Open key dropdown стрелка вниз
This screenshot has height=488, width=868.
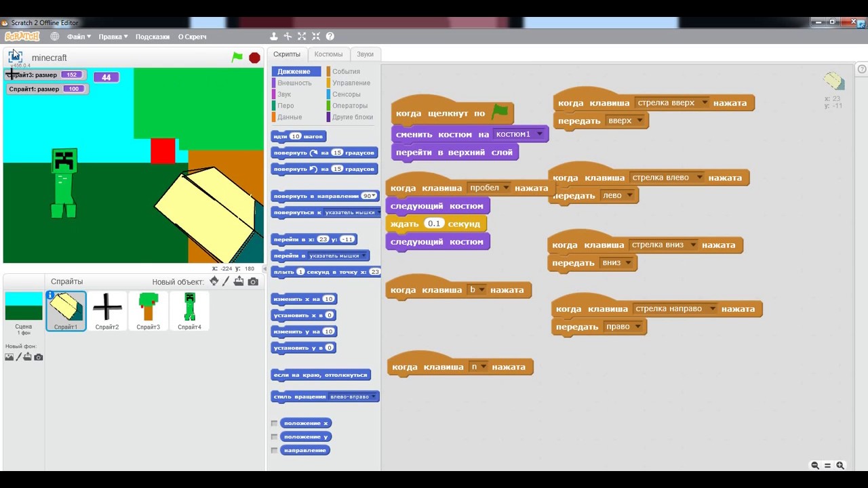pyautogui.click(x=663, y=245)
